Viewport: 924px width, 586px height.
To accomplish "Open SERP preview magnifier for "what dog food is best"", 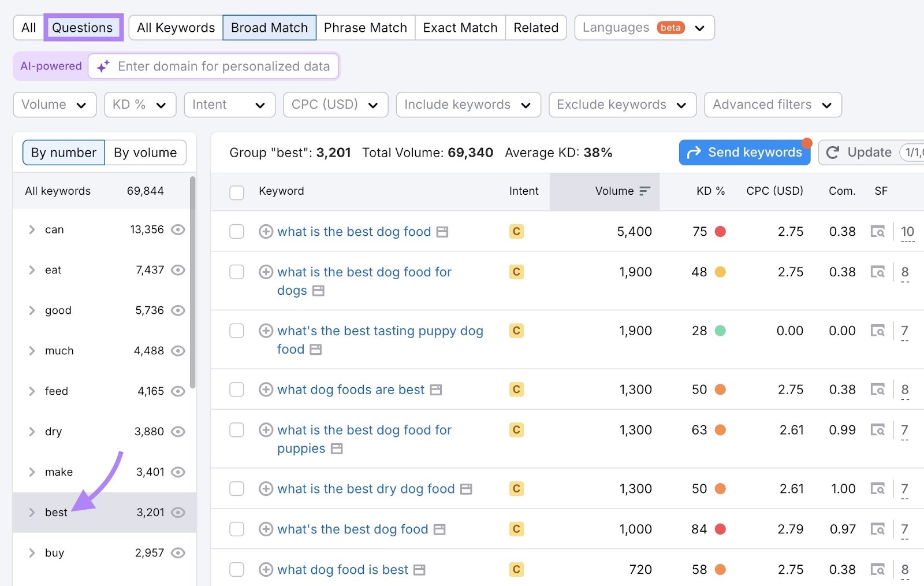I will (877, 569).
